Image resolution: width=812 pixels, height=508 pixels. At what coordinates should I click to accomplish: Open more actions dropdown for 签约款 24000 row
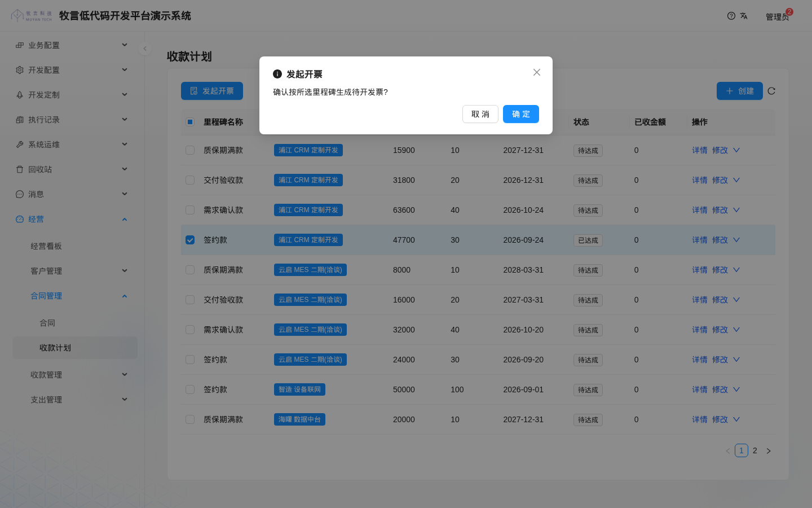(x=736, y=360)
